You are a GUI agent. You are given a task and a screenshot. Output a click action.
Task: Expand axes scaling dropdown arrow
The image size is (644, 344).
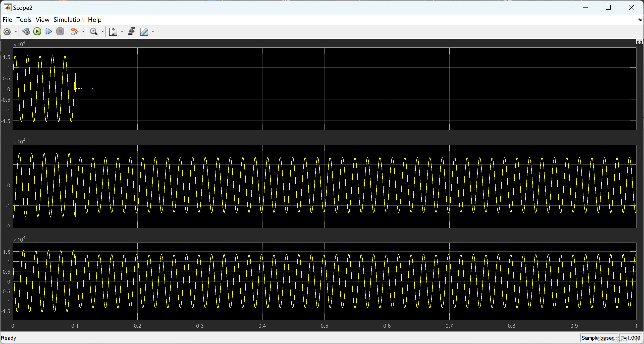[x=122, y=32]
